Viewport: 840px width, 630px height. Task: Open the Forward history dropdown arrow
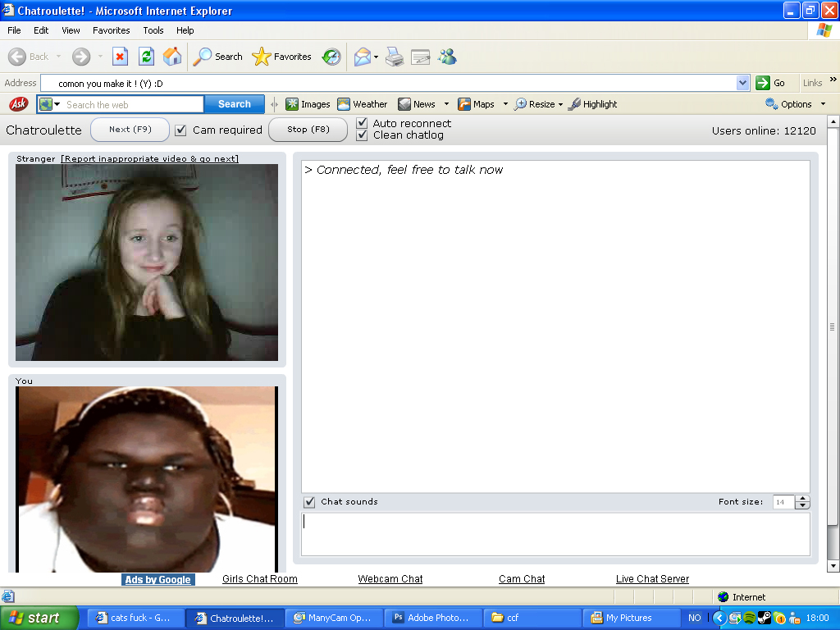coord(100,57)
